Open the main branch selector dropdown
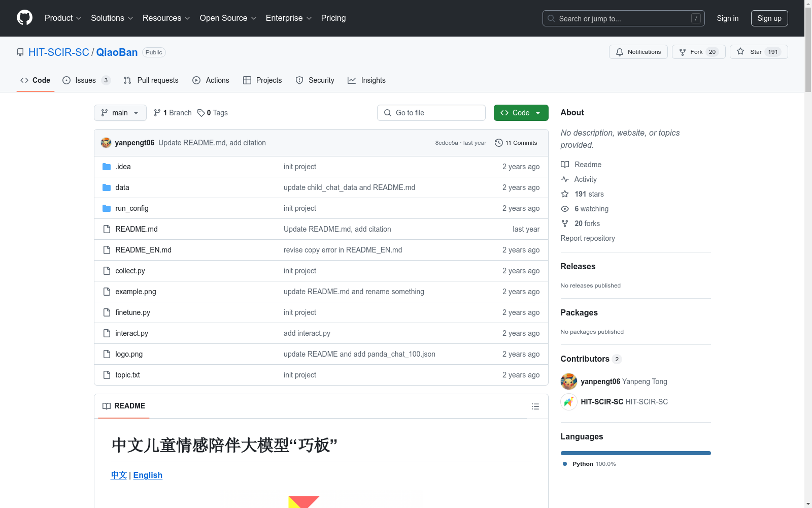This screenshot has width=812, height=508. tap(120, 113)
